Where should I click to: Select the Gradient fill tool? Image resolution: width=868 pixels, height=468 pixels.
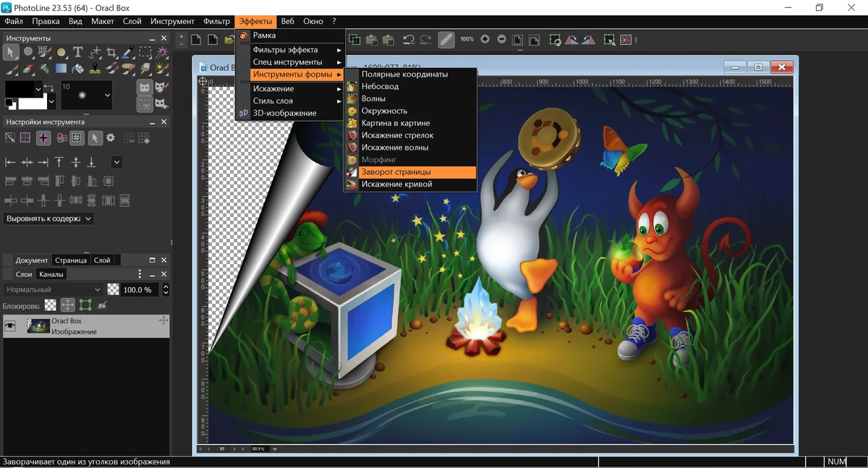click(x=61, y=68)
